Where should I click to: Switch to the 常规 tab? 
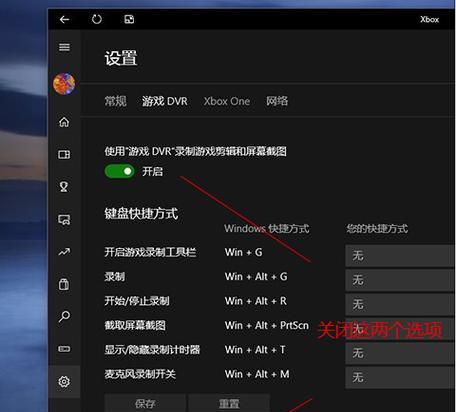(115, 101)
